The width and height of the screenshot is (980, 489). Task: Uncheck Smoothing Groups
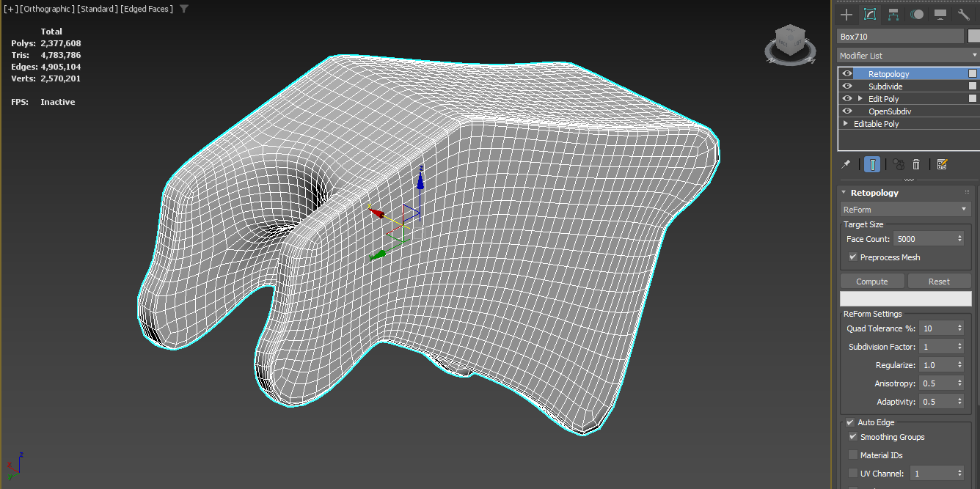tap(852, 437)
